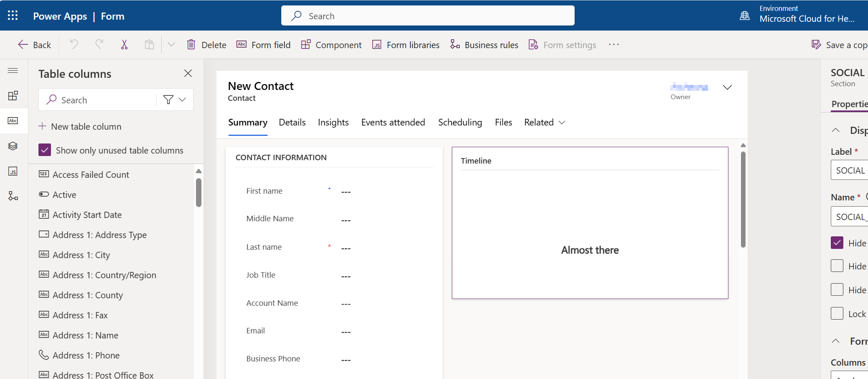Open Form libraries

406,45
